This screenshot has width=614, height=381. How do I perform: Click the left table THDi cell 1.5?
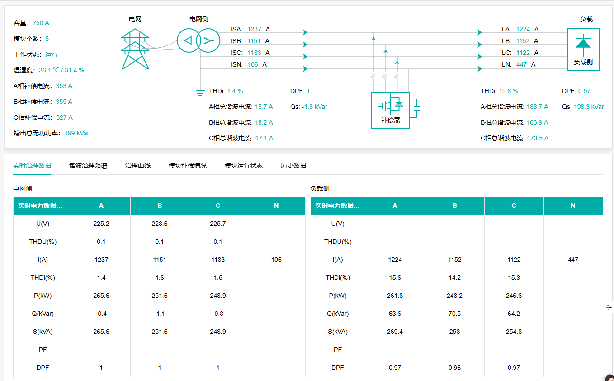coord(160,278)
